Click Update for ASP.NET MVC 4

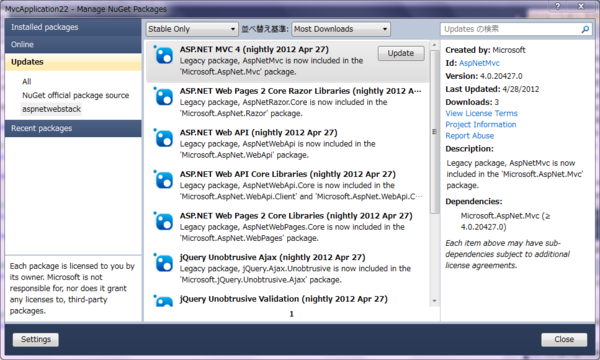[401, 53]
